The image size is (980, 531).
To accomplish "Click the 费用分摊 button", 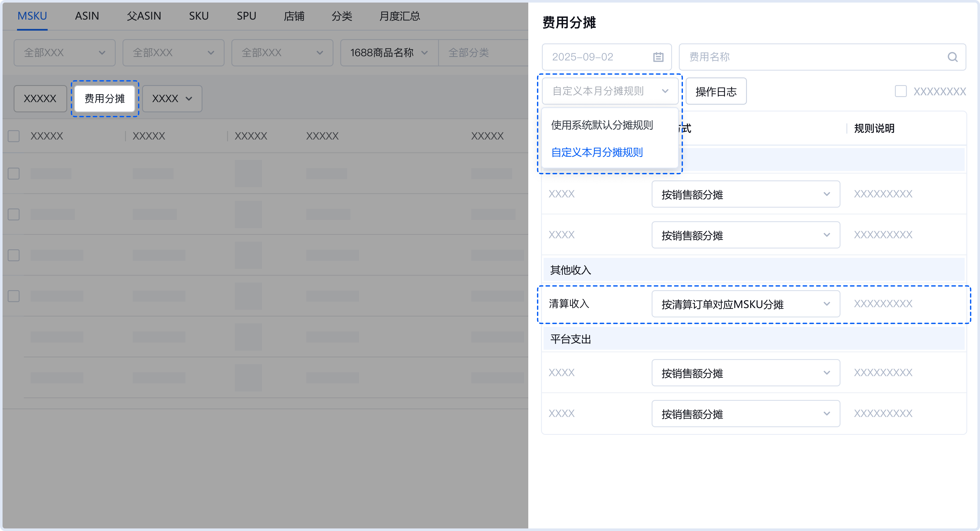I will point(105,99).
